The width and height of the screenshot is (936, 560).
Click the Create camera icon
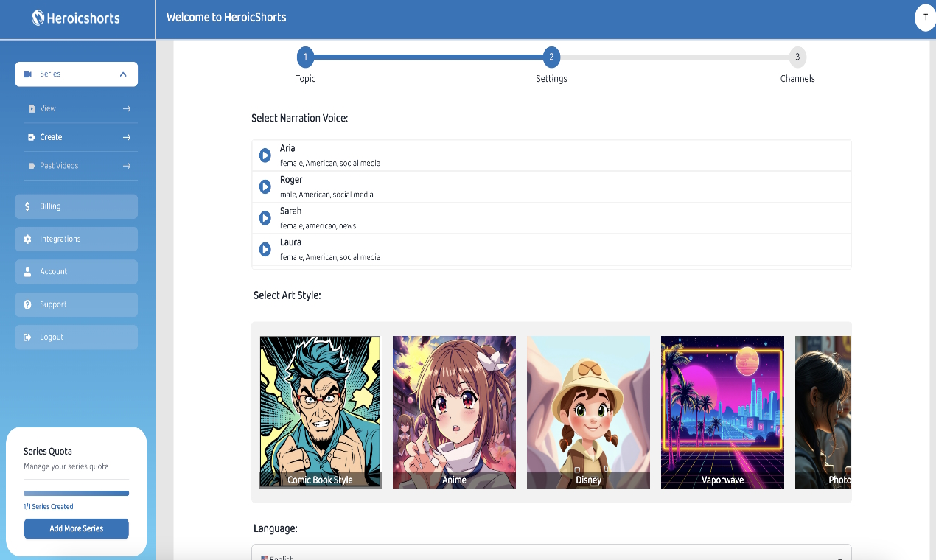coord(32,137)
